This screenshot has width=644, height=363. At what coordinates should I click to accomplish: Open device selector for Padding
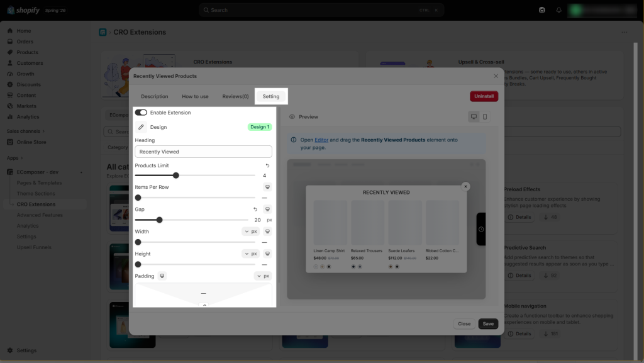[x=162, y=276]
